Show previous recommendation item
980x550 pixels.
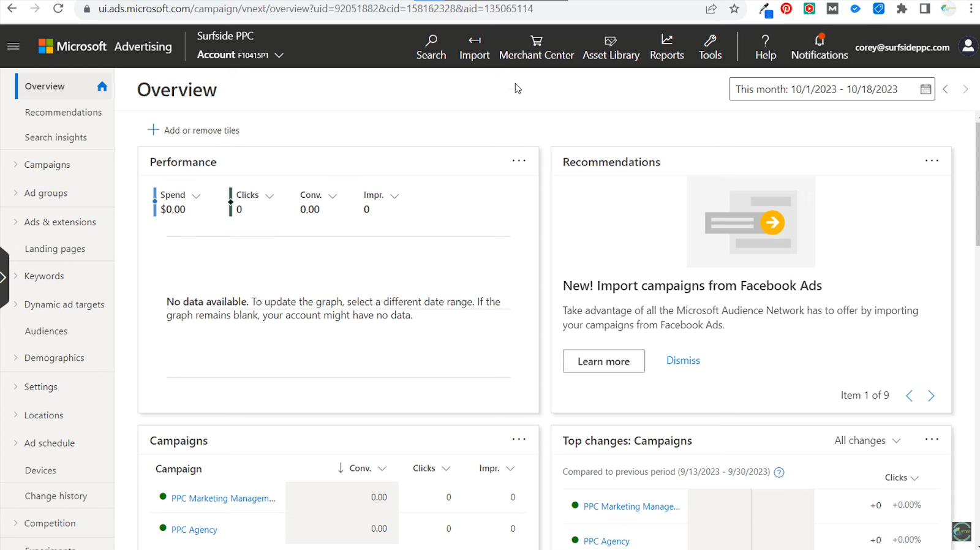tap(909, 396)
